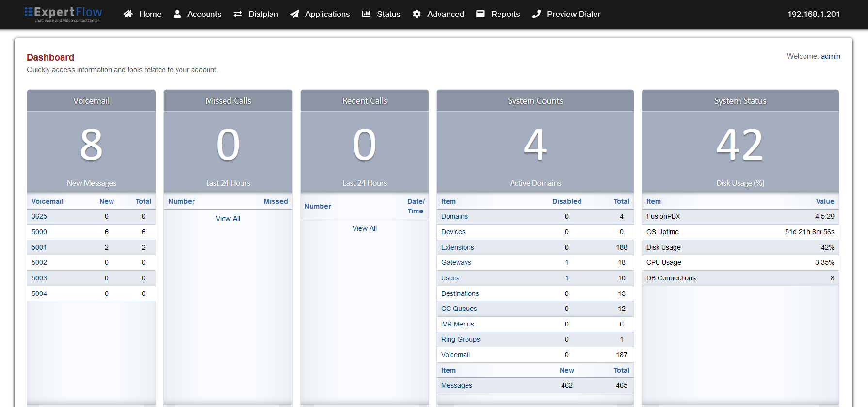Click the Gateways link in System Counts
Viewport: 868px width, 407px height.
tap(456, 262)
